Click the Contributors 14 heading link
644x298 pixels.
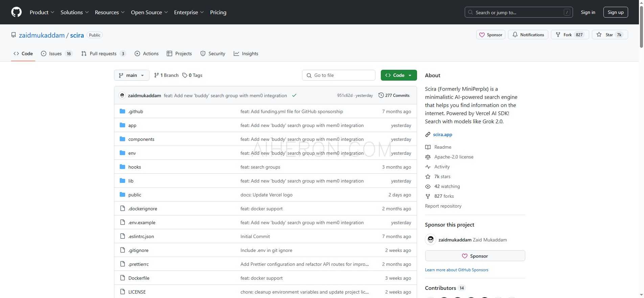coord(445,288)
